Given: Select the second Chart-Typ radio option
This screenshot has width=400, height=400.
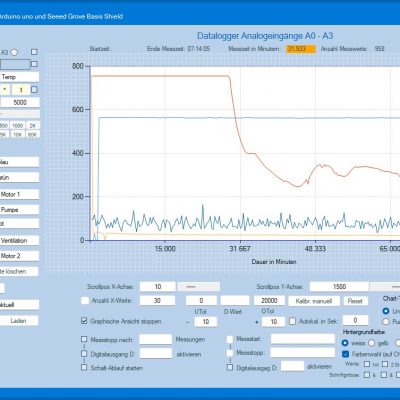Looking at the screenshot, I should coord(386,322).
